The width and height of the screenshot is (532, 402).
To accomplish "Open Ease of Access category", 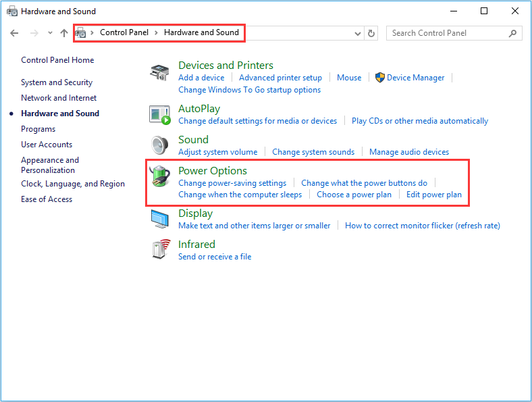I will point(47,199).
